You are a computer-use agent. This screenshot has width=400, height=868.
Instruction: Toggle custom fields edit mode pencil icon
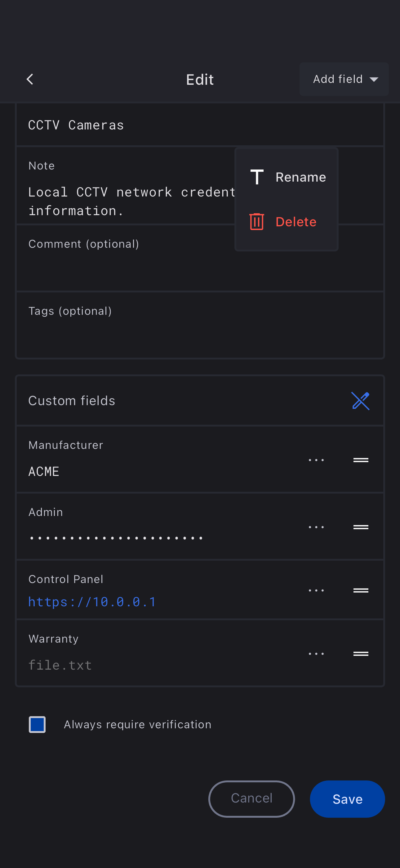[360, 401]
